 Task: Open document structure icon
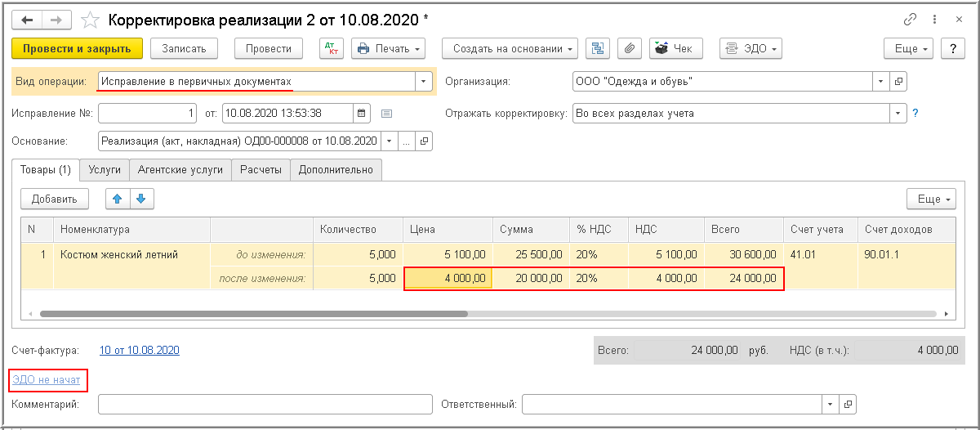click(597, 48)
